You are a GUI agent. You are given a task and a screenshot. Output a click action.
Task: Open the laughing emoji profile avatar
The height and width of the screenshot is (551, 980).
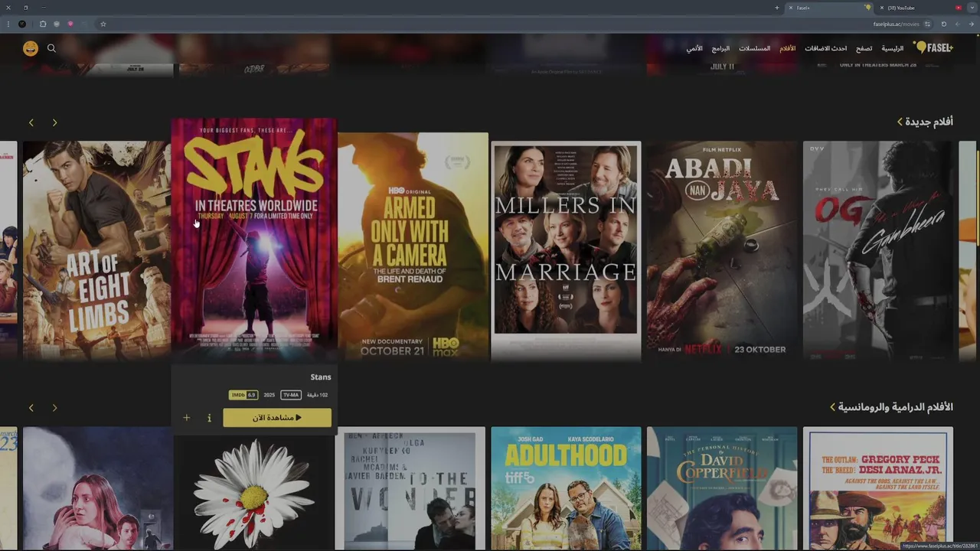pyautogui.click(x=31, y=48)
